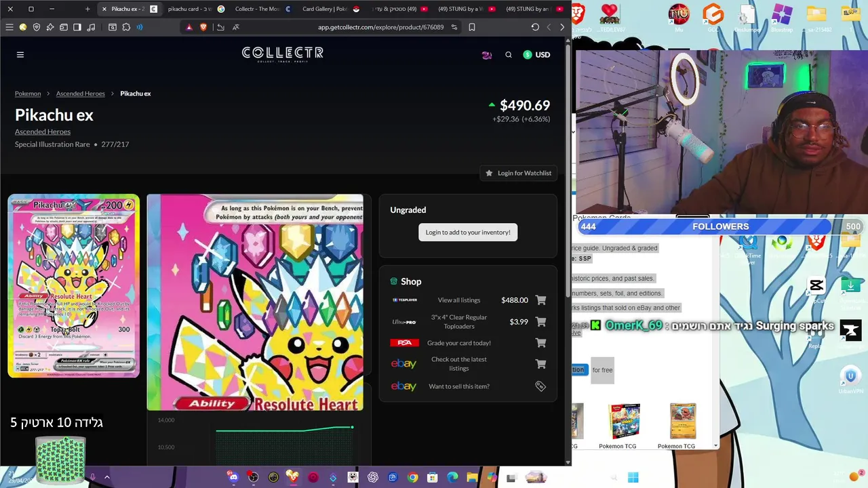Click the zoomed Pikachu ex card image
The image size is (868, 488).
click(255, 302)
